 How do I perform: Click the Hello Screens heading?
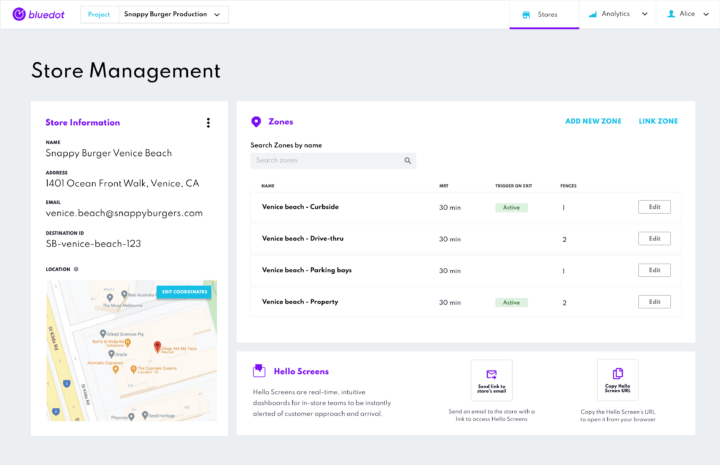(301, 371)
